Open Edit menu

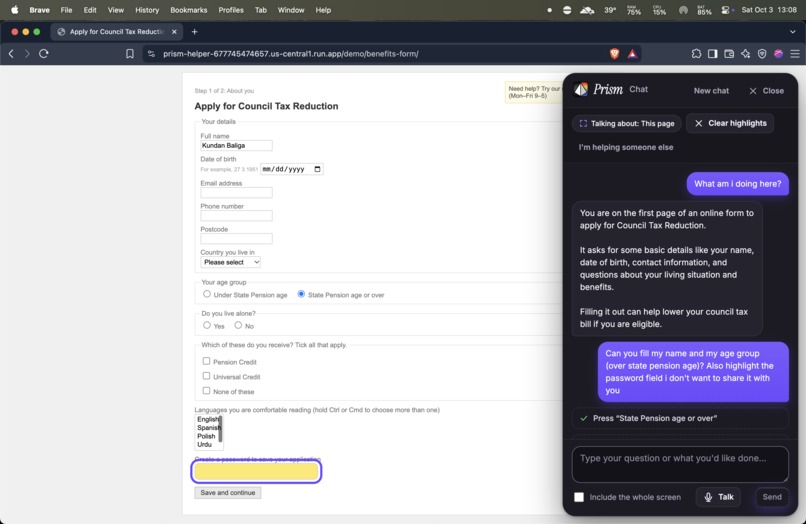click(x=90, y=10)
